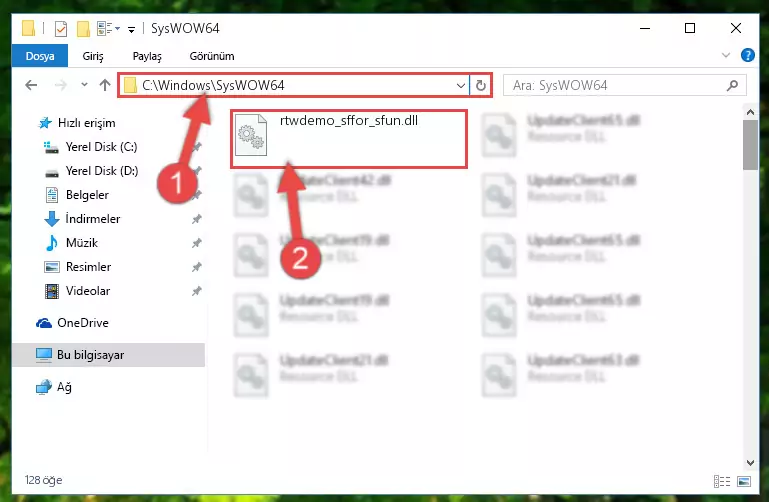Expand the ribbon with the chevron
This screenshot has width=769, height=502.
point(726,55)
